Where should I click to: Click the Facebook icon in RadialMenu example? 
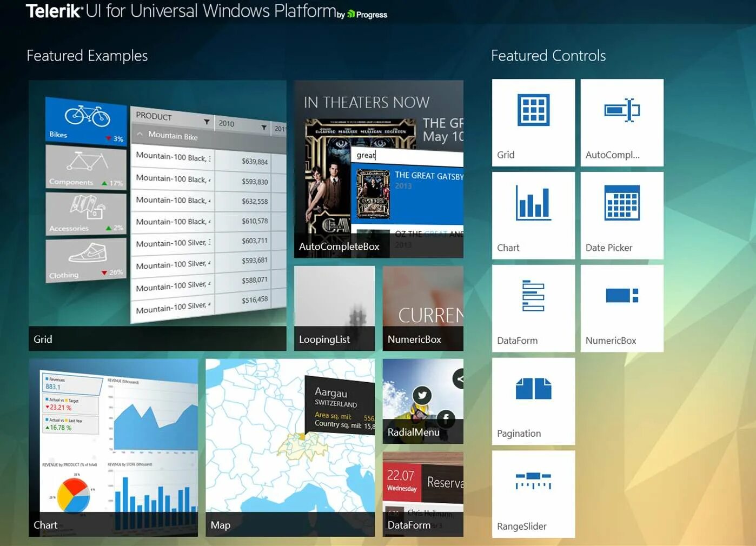pyautogui.click(x=446, y=418)
